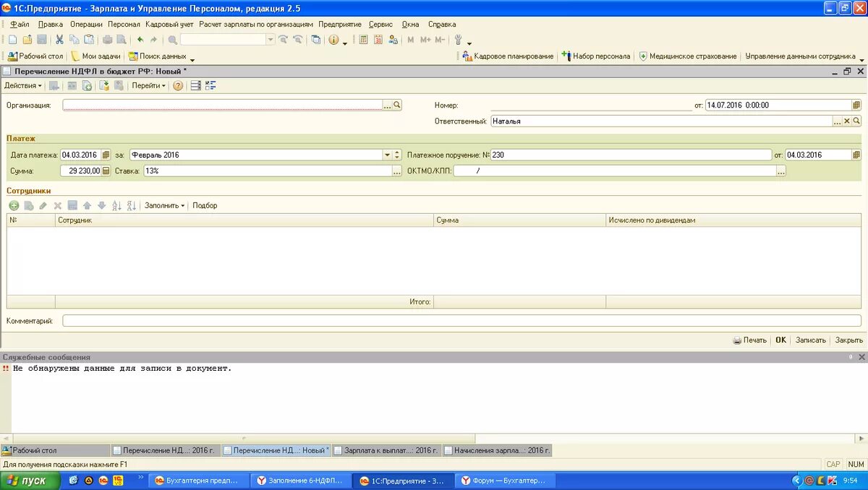
Task: Click the Записать button
Action: pos(811,340)
